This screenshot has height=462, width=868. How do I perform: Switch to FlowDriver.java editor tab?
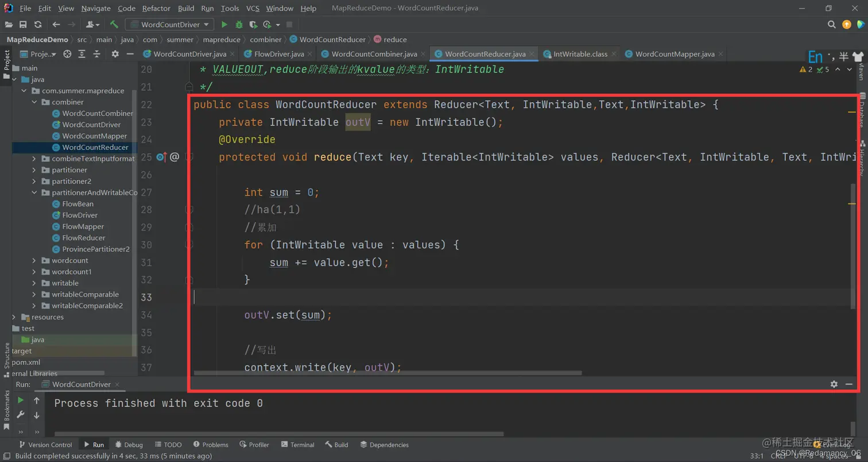coord(278,54)
